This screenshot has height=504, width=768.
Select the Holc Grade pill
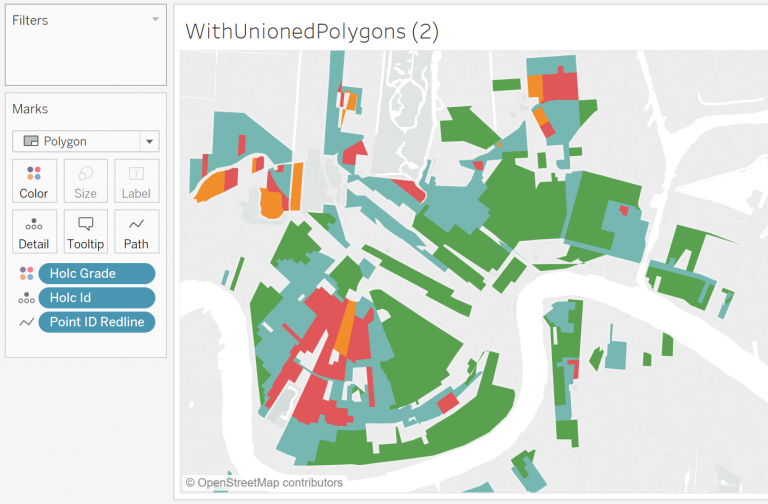pos(96,274)
